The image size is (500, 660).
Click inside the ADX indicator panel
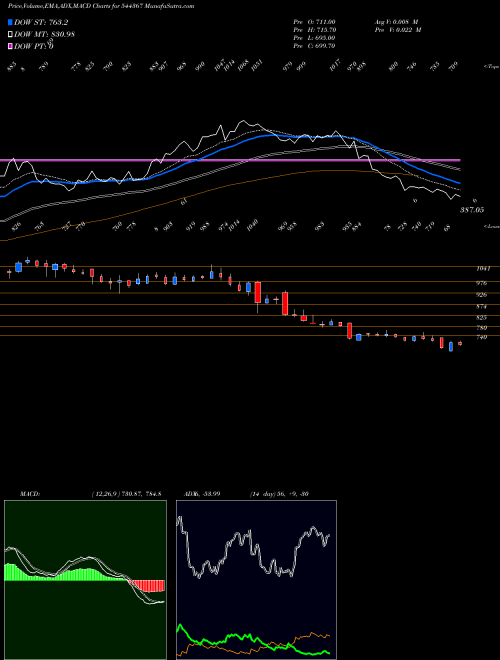coord(256,580)
